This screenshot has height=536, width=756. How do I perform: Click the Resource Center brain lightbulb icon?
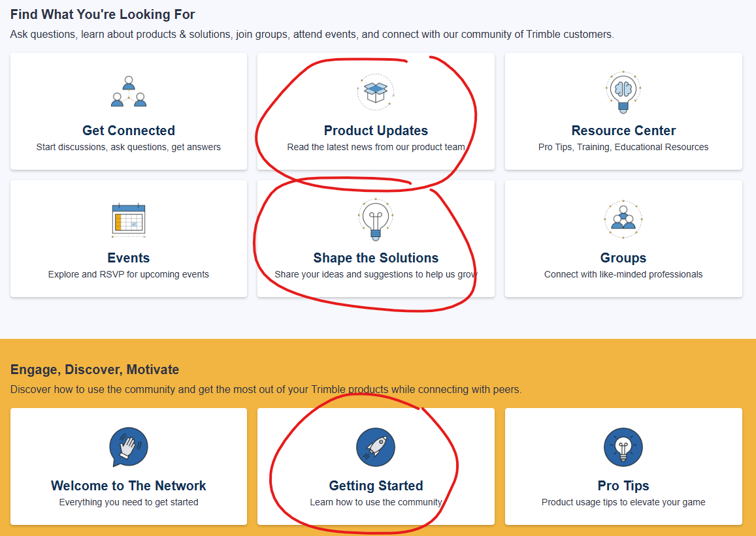pos(623,91)
